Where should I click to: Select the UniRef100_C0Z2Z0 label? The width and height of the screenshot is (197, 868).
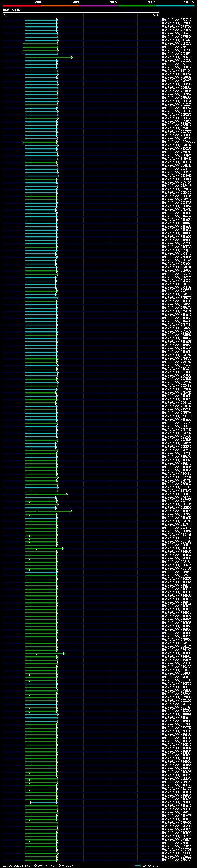pyautogui.click(x=177, y=104)
